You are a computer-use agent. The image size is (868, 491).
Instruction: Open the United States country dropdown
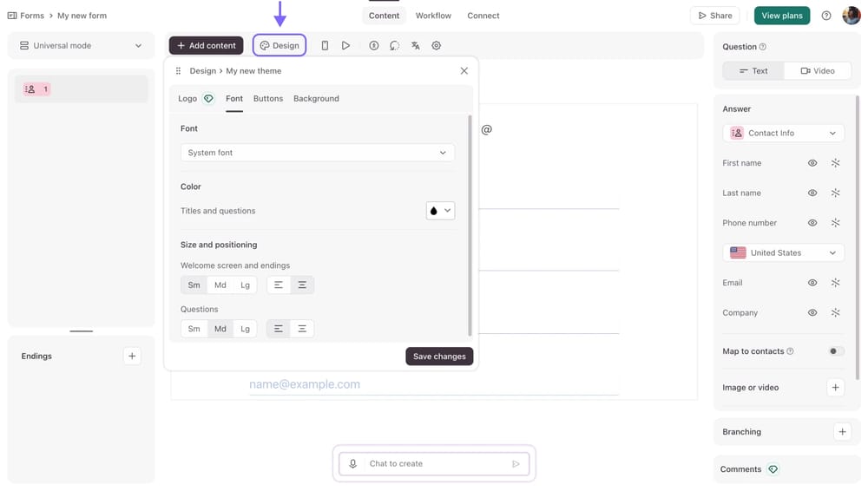pos(783,253)
